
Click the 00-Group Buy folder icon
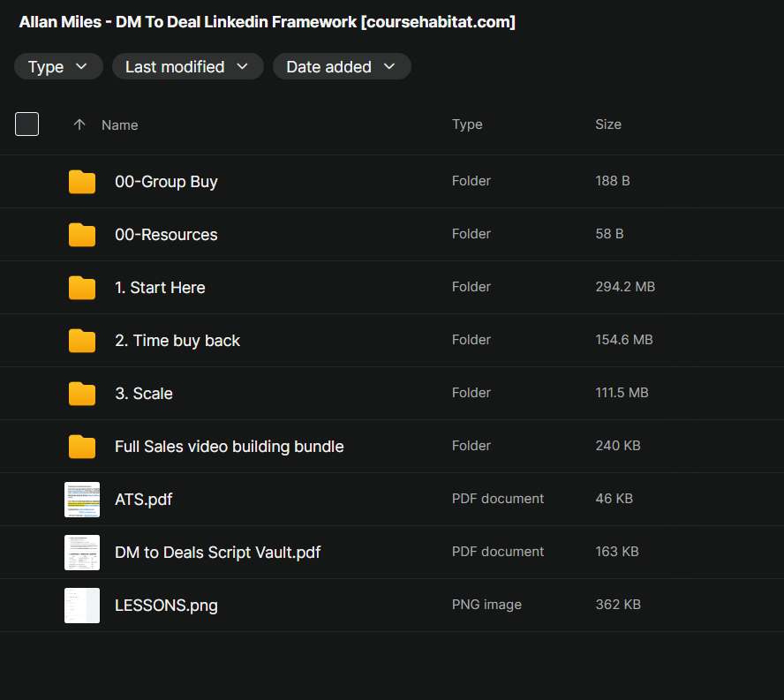click(x=82, y=182)
